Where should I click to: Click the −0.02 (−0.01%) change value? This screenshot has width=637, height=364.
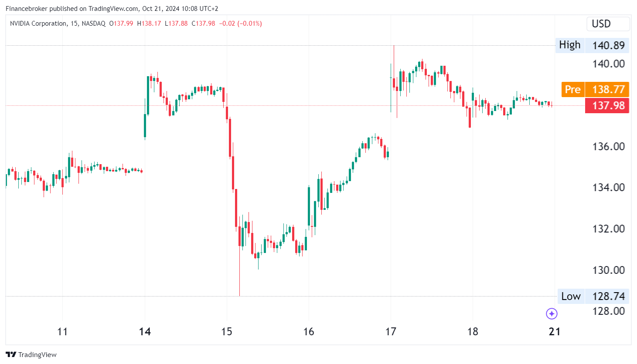240,24
